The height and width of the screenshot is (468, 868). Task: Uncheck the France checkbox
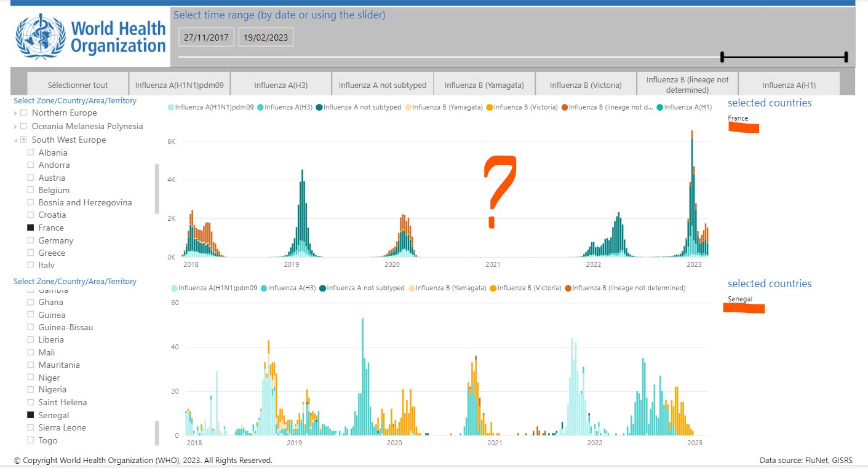(30, 228)
